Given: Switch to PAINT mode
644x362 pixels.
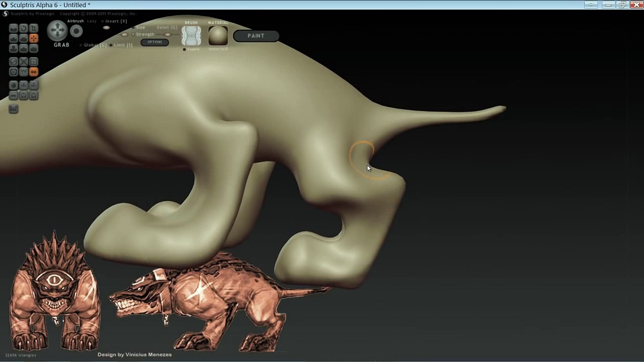Looking at the screenshot, I should (256, 36).
